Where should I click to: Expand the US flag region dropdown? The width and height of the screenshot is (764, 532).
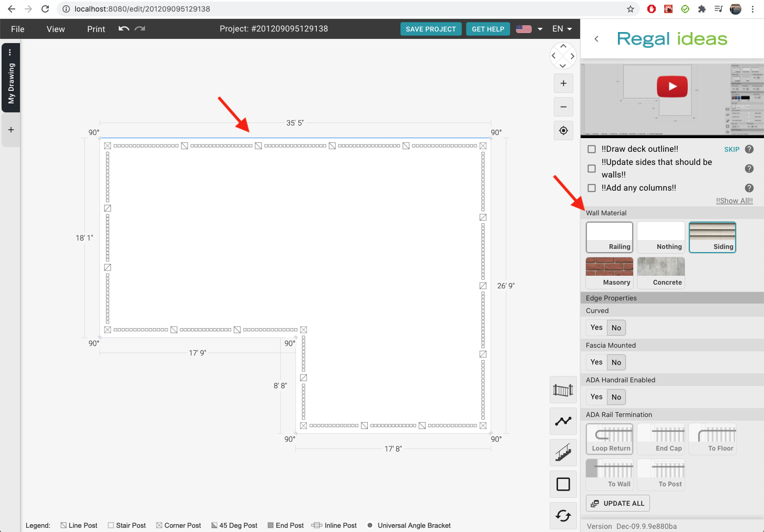(x=529, y=29)
